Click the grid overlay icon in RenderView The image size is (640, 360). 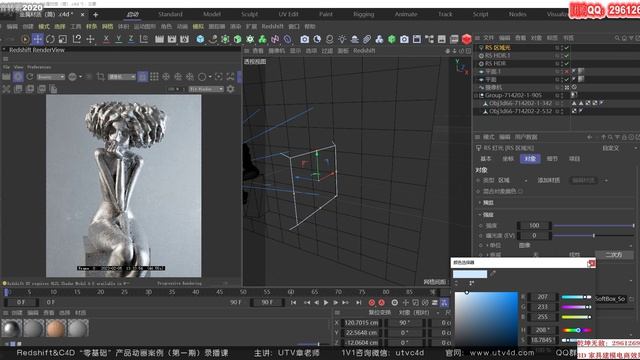(x=154, y=77)
